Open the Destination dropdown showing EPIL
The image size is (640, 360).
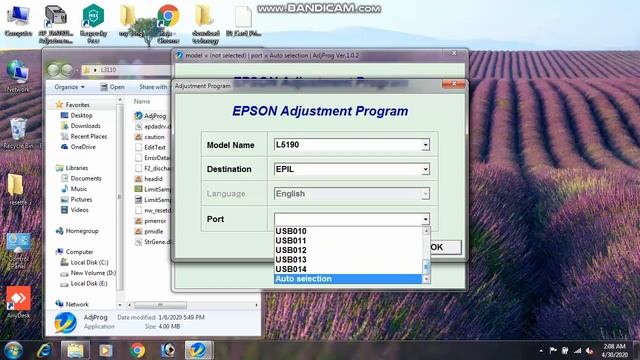click(351, 169)
